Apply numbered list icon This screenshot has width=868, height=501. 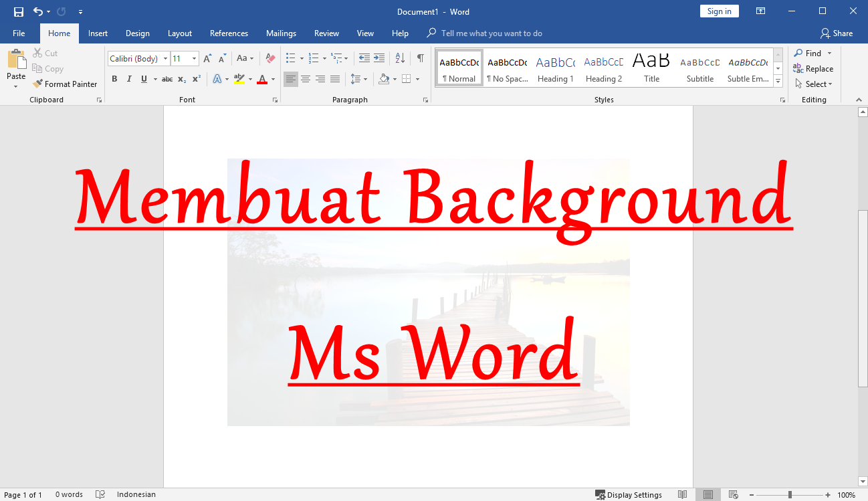(314, 58)
